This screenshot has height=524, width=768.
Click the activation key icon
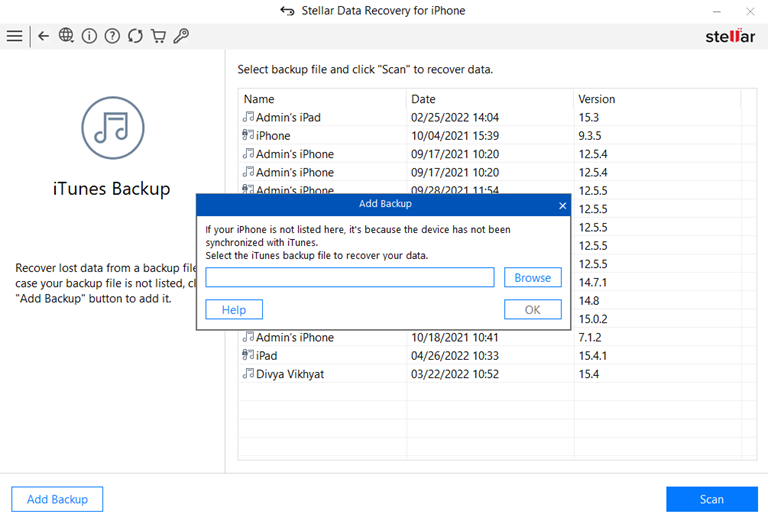tap(181, 36)
